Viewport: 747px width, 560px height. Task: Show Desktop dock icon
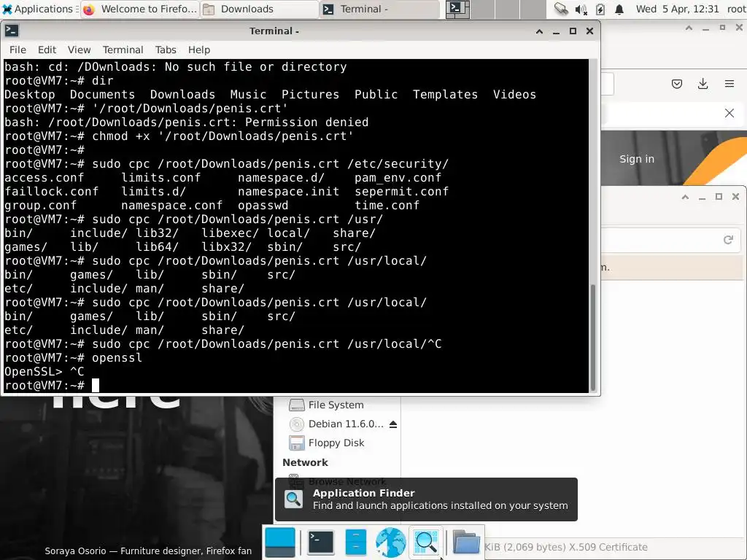[279, 542]
